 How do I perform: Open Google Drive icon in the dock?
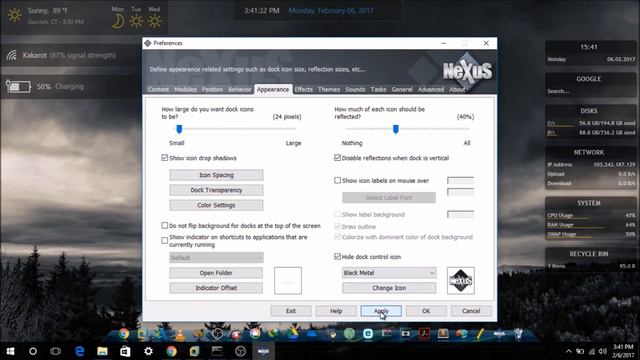tap(292, 334)
